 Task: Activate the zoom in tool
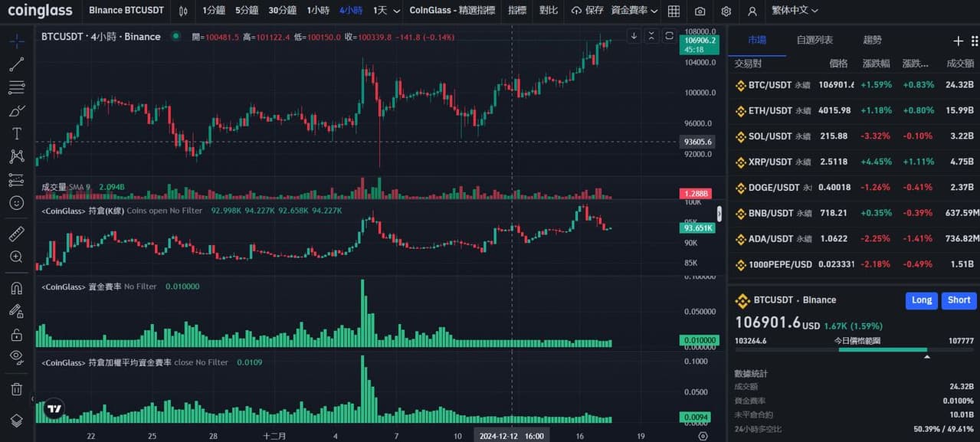tap(17, 257)
